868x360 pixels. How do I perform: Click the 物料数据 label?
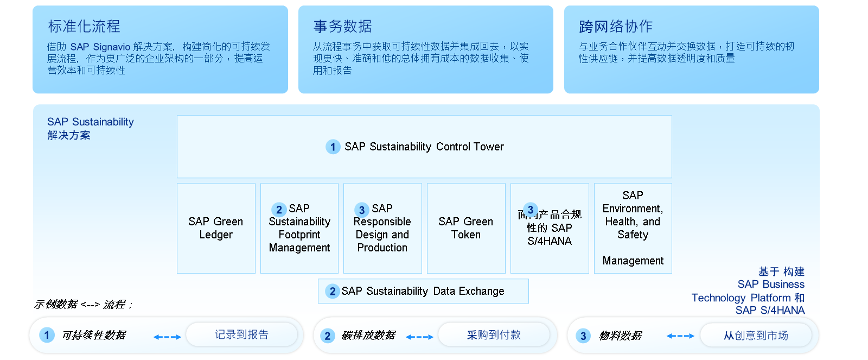click(x=621, y=336)
